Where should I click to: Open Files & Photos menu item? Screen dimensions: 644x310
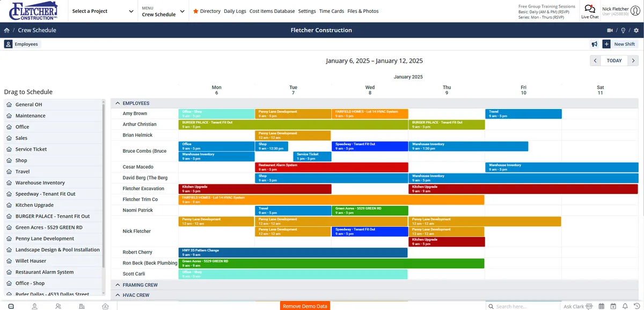coord(363,11)
